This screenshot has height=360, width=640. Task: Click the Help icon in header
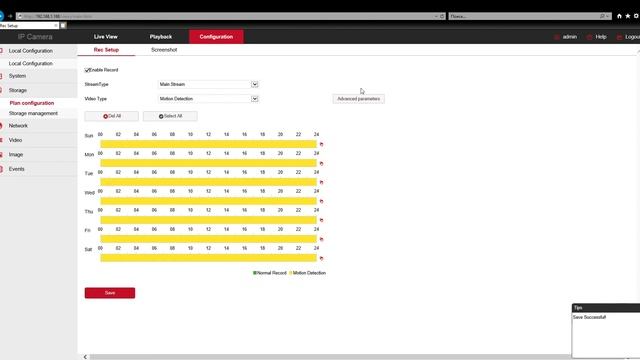(589, 37)
